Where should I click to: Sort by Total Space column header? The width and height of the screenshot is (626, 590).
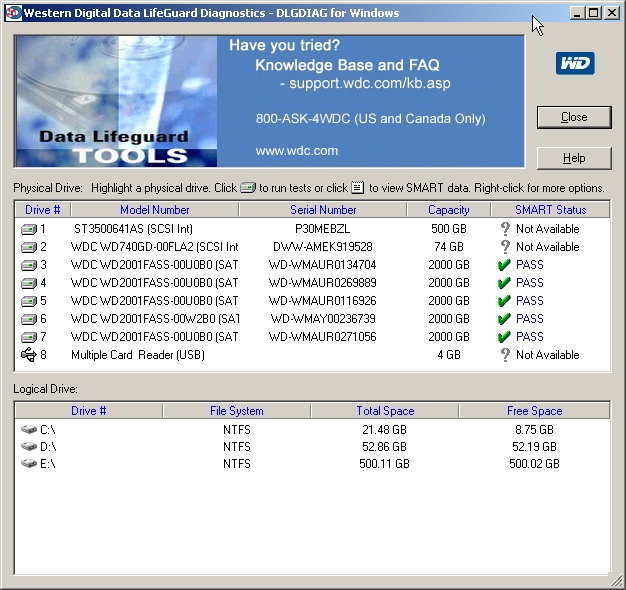point(385,411)
